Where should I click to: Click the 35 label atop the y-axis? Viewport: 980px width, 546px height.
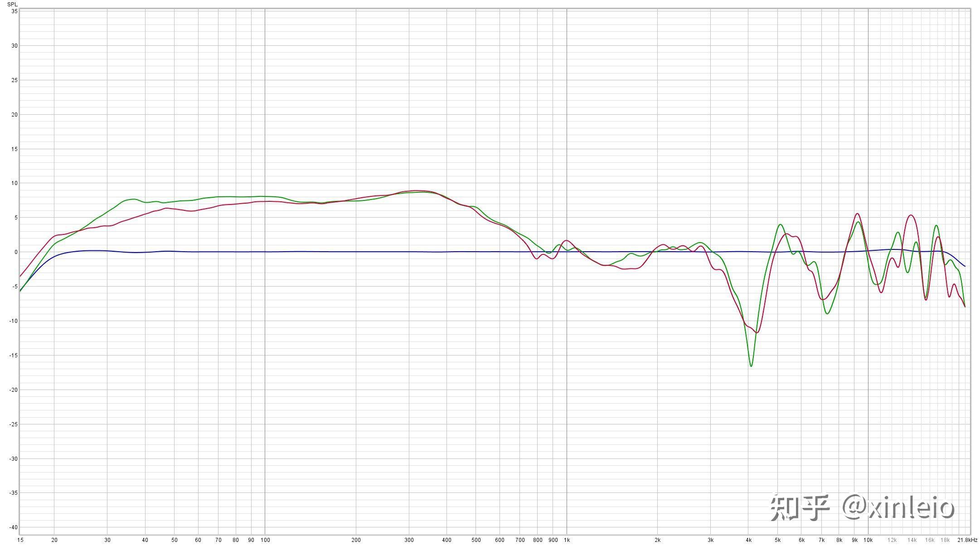pos(15,11)
